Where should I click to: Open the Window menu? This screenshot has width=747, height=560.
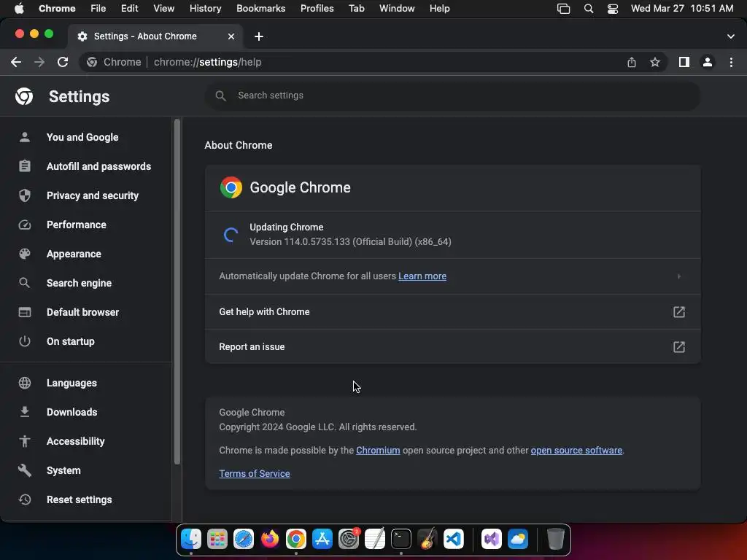[x=397, y=8]
